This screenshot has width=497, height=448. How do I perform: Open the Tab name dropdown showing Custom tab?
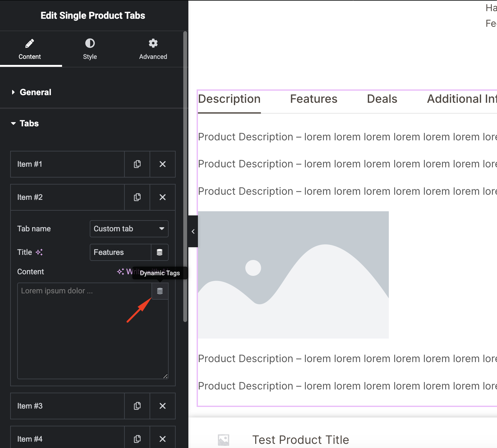tap(129, 229)
